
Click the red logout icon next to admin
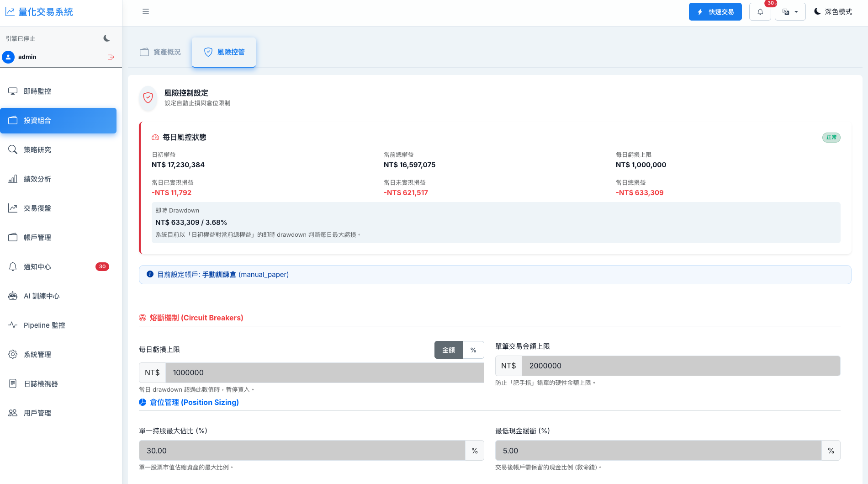tap(111, 57)
